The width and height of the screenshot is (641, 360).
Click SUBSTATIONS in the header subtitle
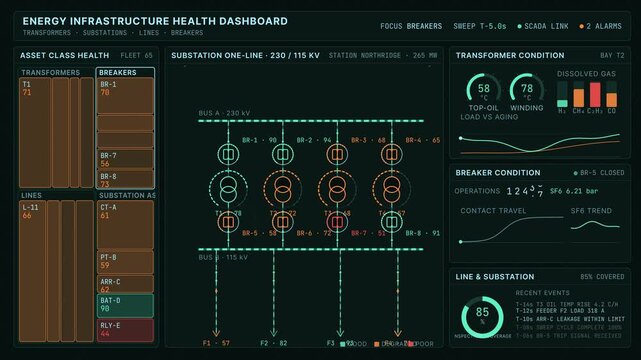point(105,33)
